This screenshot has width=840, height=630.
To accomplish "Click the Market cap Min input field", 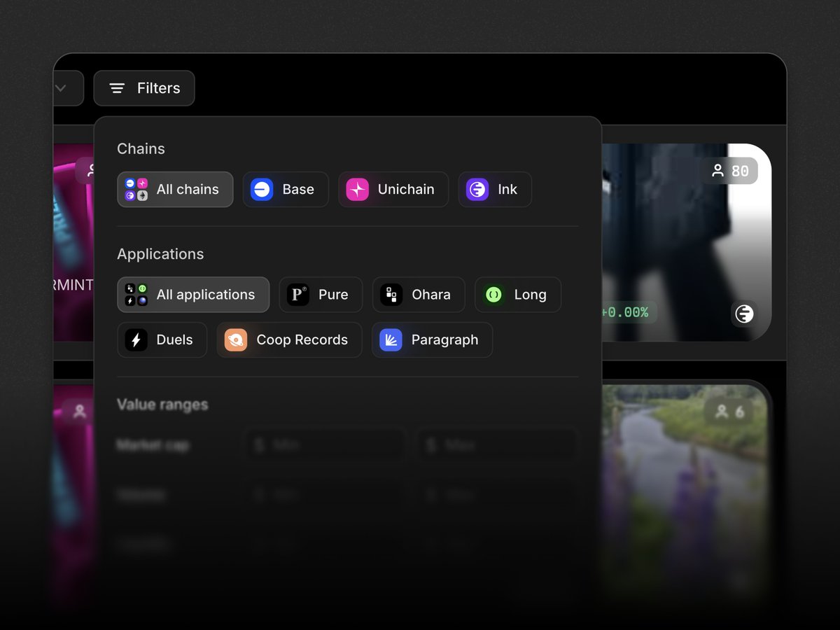I will click(325, 445).
